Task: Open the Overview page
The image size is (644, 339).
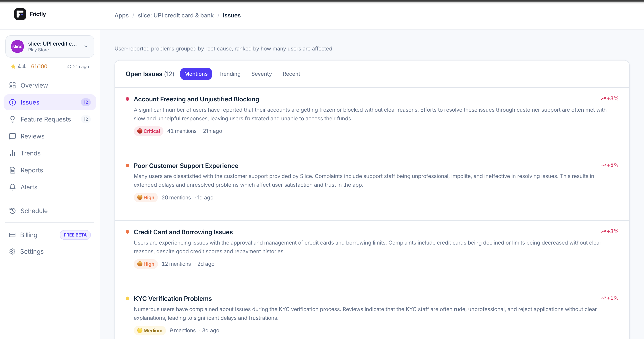Action: [50, 85]
